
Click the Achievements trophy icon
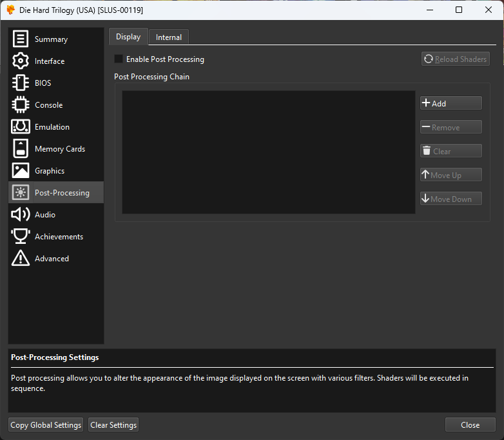pos(21,236)
